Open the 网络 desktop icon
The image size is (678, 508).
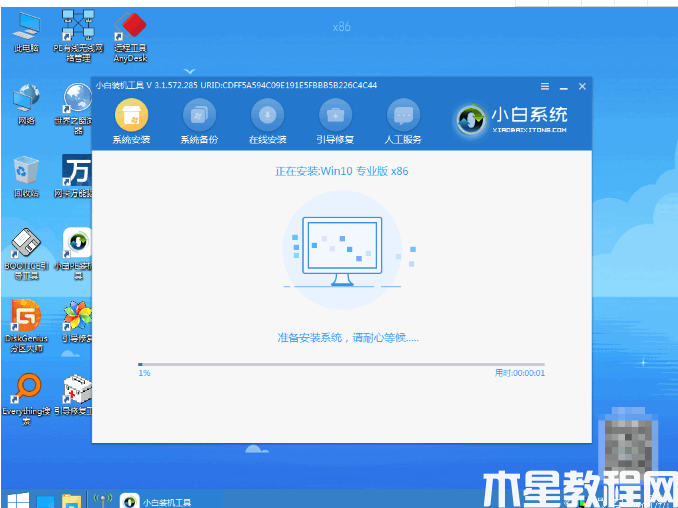click(26, 105)
